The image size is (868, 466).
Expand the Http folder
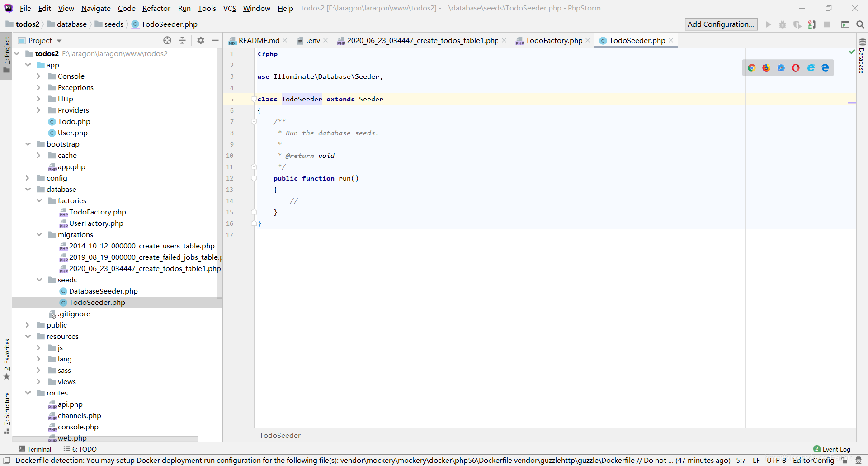click(39, 99)
